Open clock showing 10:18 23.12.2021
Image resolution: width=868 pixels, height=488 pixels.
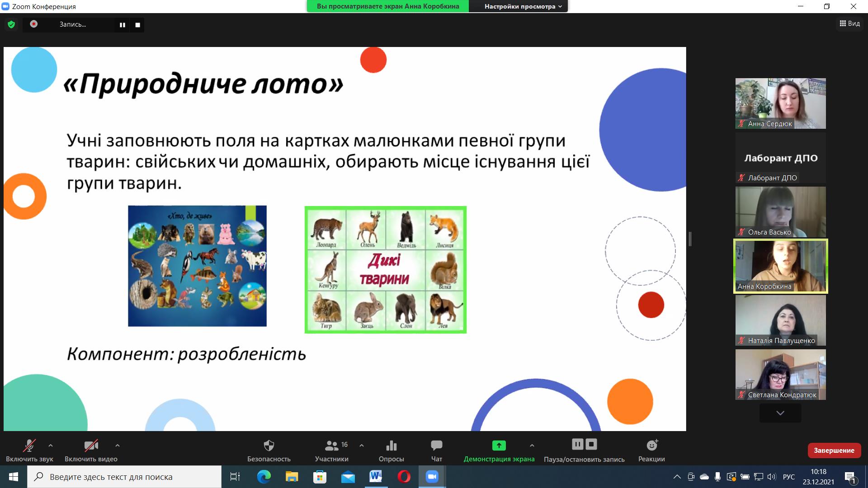point(818,477)
